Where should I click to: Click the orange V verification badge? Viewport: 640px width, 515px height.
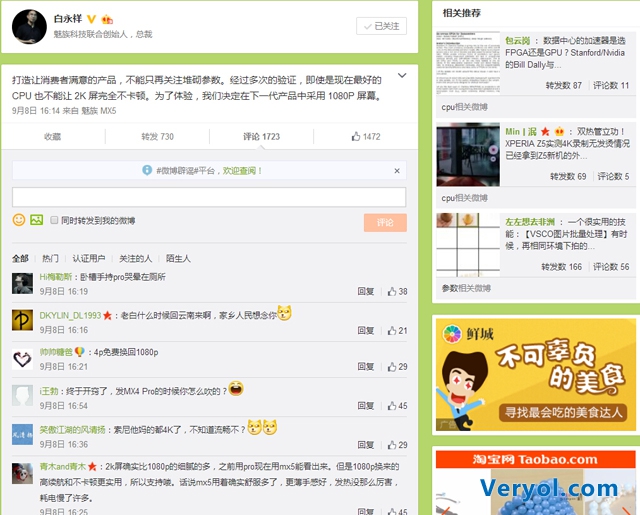tap(91, 19)
